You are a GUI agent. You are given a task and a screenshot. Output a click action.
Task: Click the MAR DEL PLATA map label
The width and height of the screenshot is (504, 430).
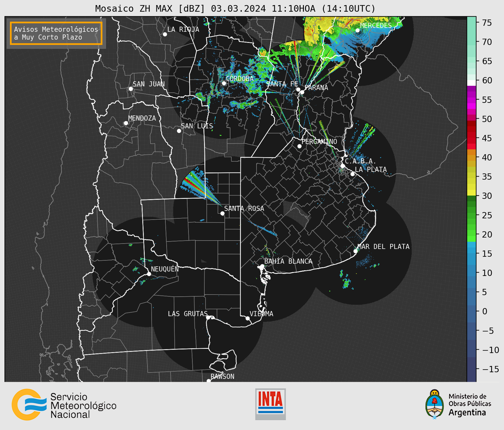click(383, 247)
